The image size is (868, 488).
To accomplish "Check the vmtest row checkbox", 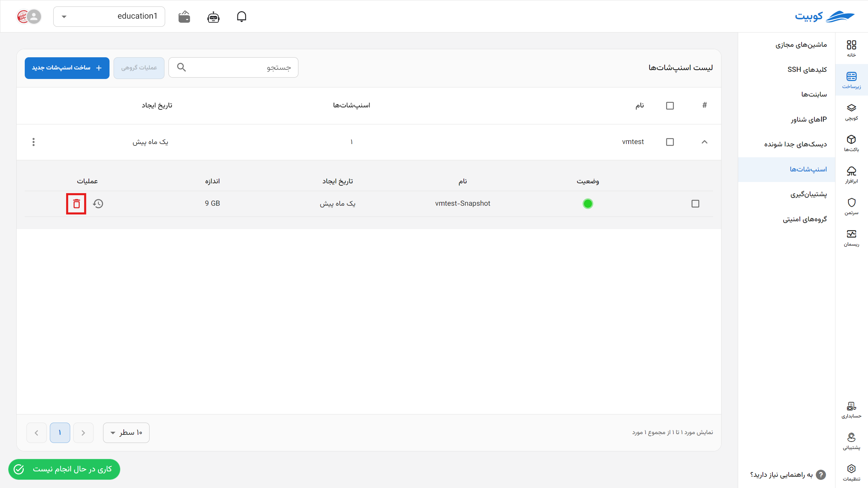I will coord(670,142).
